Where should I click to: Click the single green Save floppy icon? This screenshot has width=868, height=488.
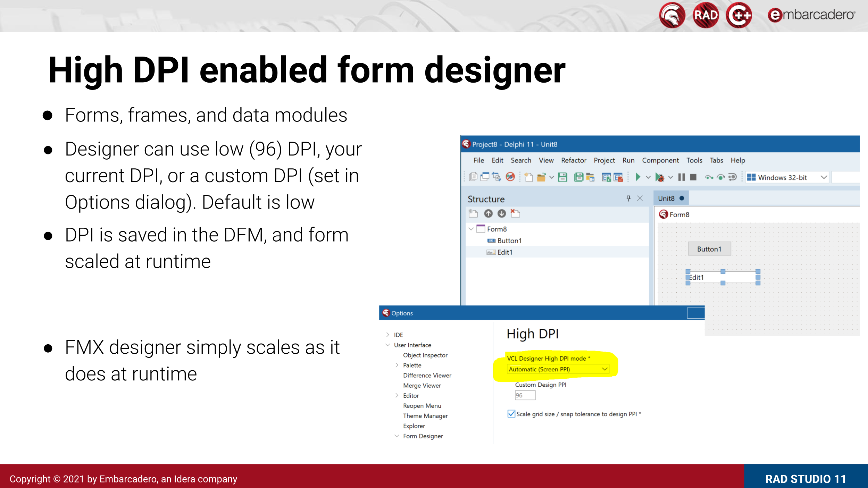[562, 177]
